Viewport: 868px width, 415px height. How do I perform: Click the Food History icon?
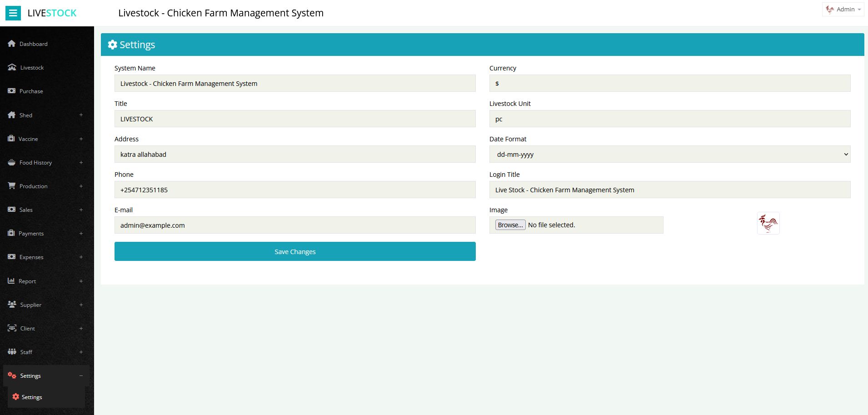(x=11, y=162)
